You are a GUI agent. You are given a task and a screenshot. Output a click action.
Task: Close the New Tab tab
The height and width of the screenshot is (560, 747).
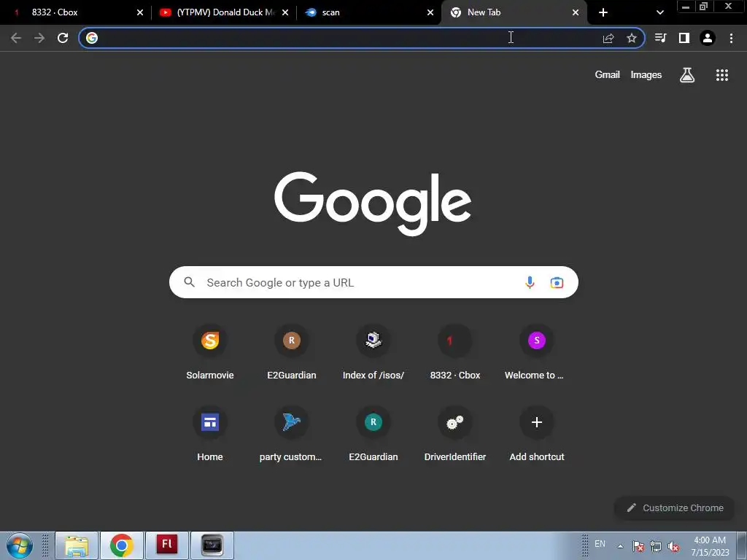[576, 12]
